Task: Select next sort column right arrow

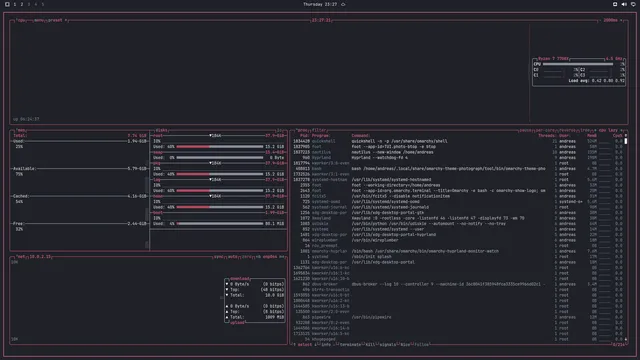Action: click(622, 130)
